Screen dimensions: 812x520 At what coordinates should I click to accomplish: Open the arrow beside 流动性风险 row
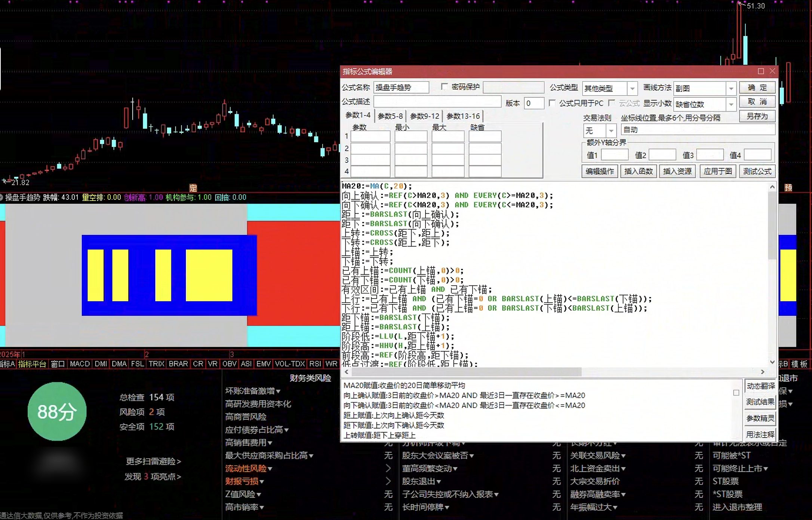(x=388, y=468)
